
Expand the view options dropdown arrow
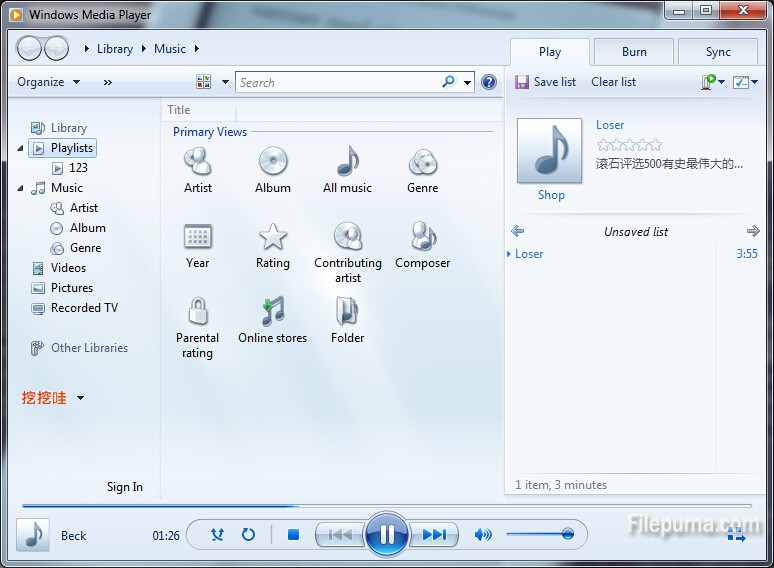tap(225, 83)
